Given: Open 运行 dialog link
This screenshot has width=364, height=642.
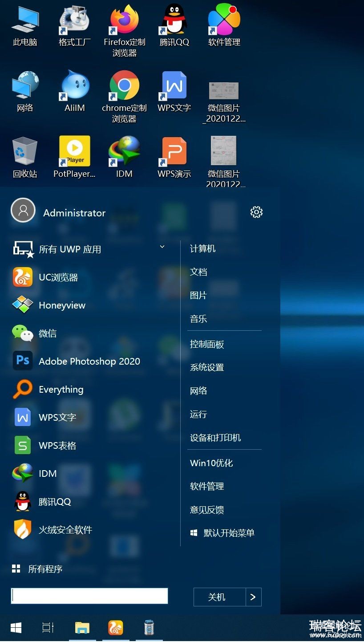Looking at the screenshot, I should coord(198,414).
